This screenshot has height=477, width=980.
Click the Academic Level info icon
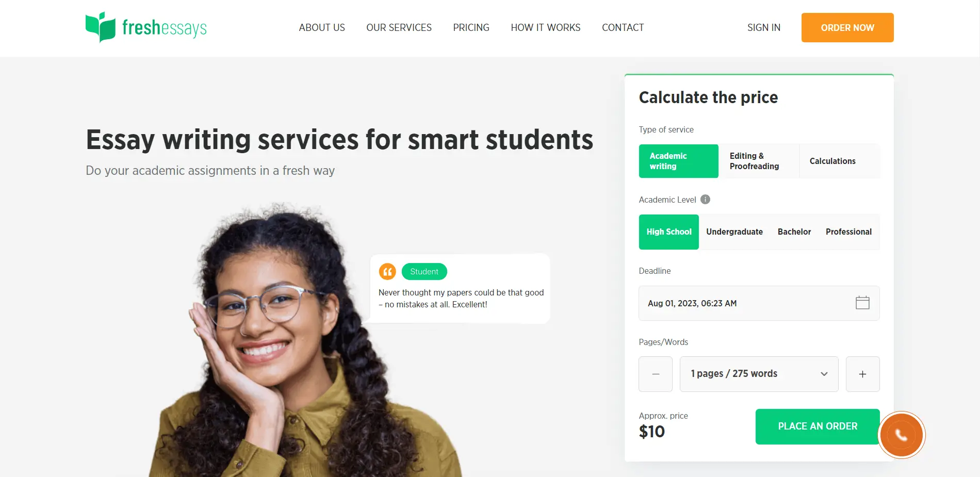pos(705,200)
